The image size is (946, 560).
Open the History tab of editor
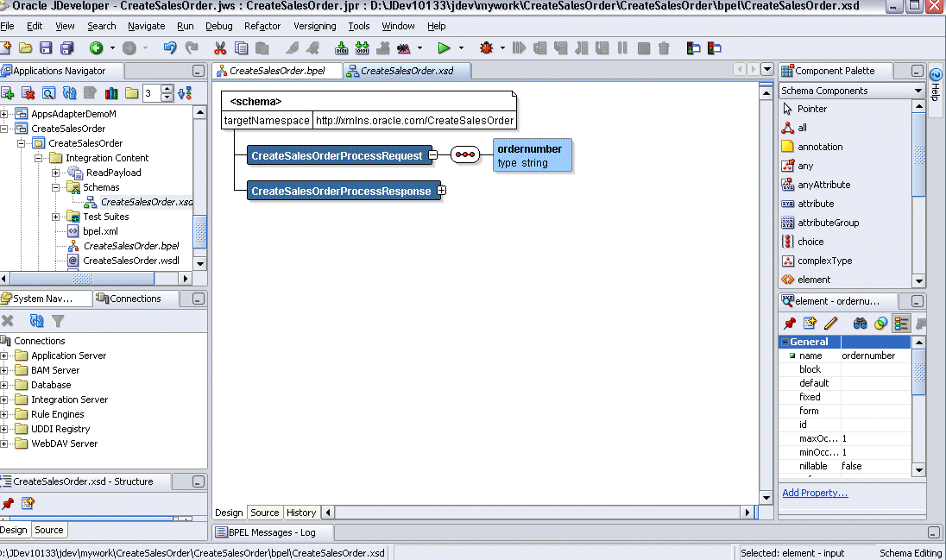coord(301,513)
